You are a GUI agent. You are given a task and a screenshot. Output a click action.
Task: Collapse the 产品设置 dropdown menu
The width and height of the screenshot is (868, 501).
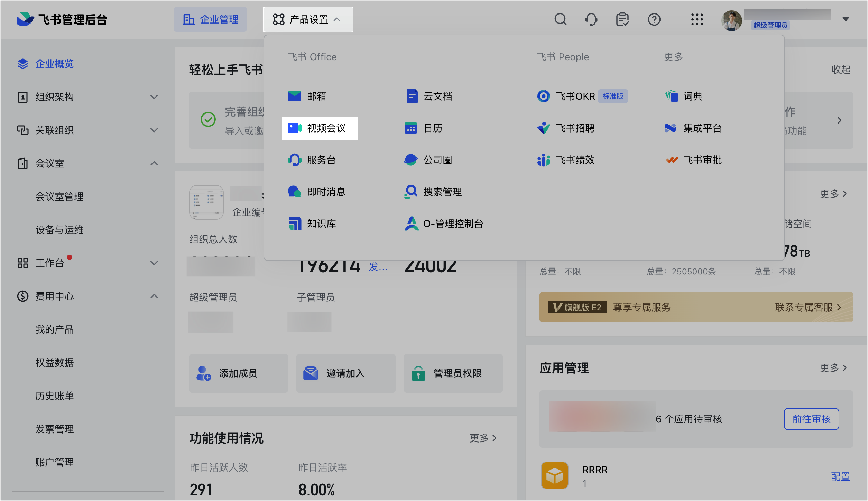click(x=308, y=19)
